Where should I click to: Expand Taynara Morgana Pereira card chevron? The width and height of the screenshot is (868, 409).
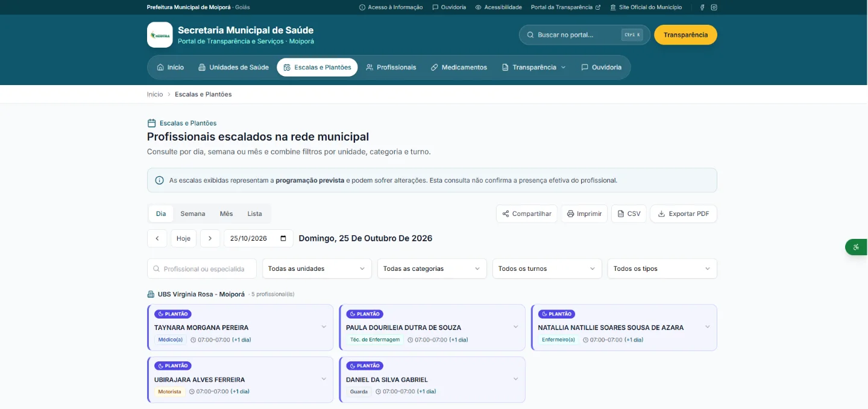(324, 327)
